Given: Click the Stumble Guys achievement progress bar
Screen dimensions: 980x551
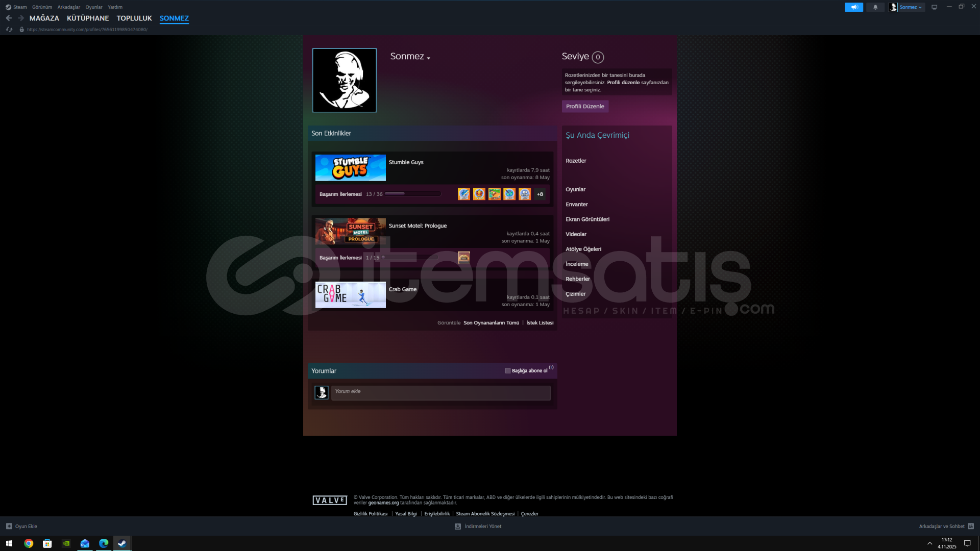Looking at the screenshot, I should click(x=412, y=194).
